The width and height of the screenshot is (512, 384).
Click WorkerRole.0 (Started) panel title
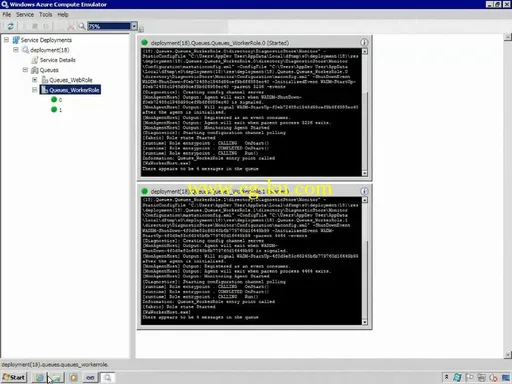pyautogui.click(x=220, y=43)
